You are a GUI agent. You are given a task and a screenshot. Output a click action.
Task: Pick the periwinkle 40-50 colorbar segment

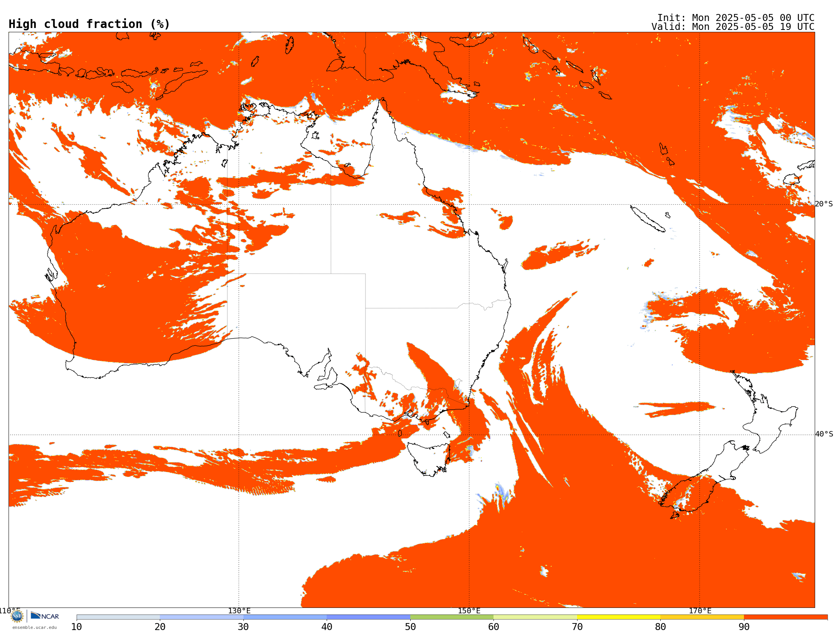368,617
